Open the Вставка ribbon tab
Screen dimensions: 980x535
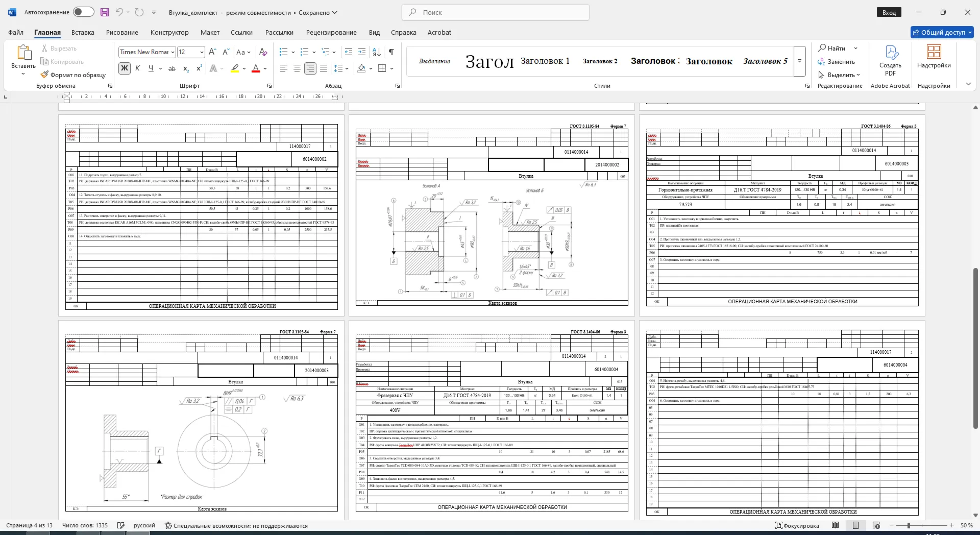coord(83,32)
